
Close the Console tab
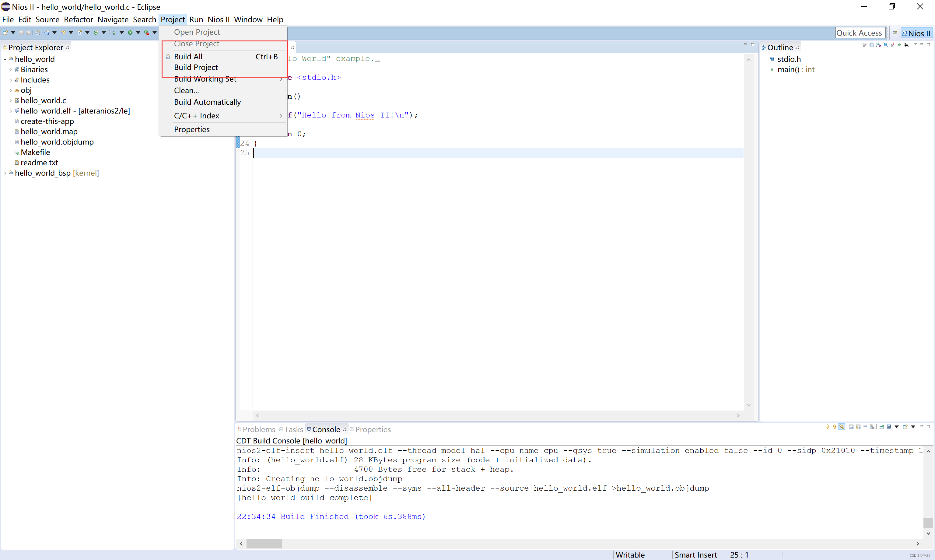344,429
